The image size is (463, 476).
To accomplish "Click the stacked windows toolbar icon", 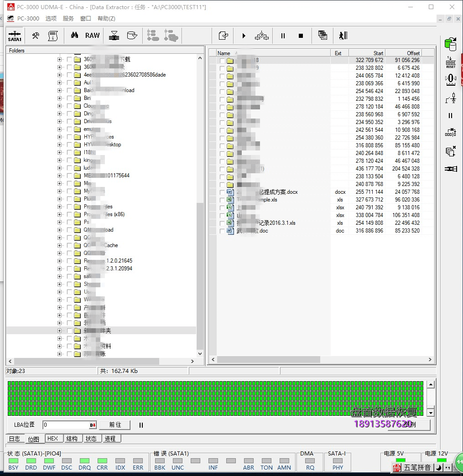I will click(x=323, y=35).
